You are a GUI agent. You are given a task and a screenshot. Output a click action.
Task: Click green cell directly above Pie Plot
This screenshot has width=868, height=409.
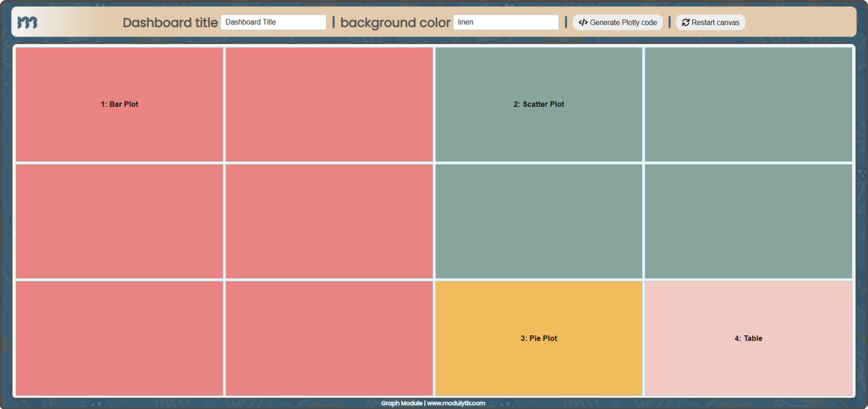(x=539, y=221)
